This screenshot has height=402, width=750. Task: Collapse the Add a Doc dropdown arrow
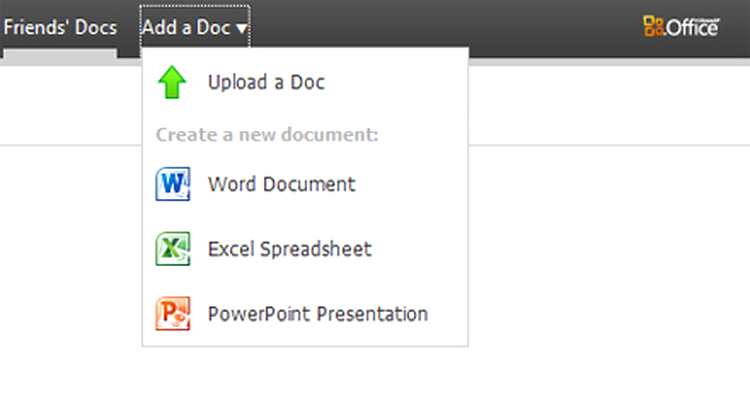pyautogui.click(x=242, y=29)
